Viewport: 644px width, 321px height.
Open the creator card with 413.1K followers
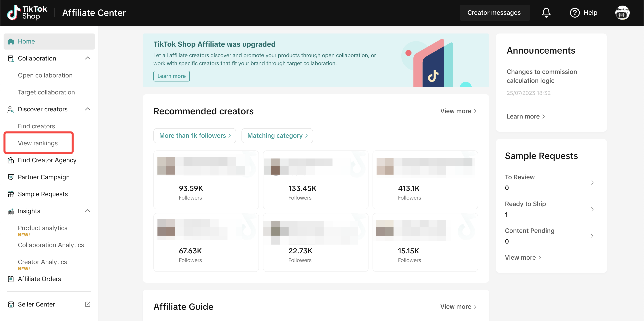click(x=425, y=180)
